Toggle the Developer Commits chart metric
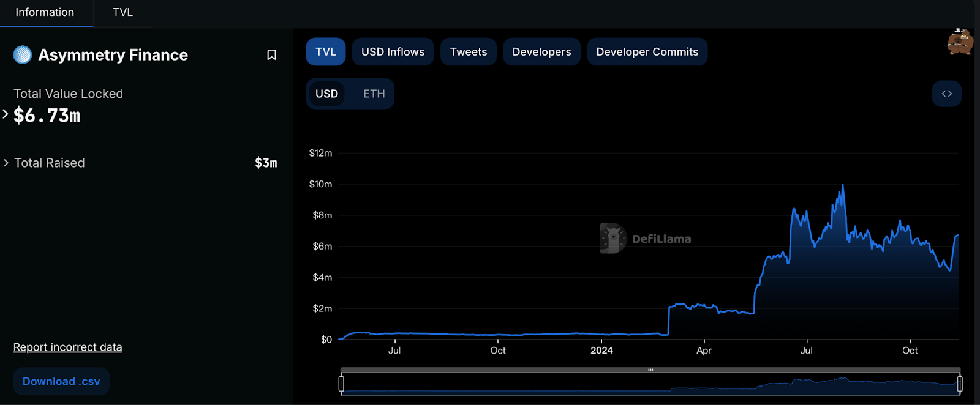 coord(647,52)
